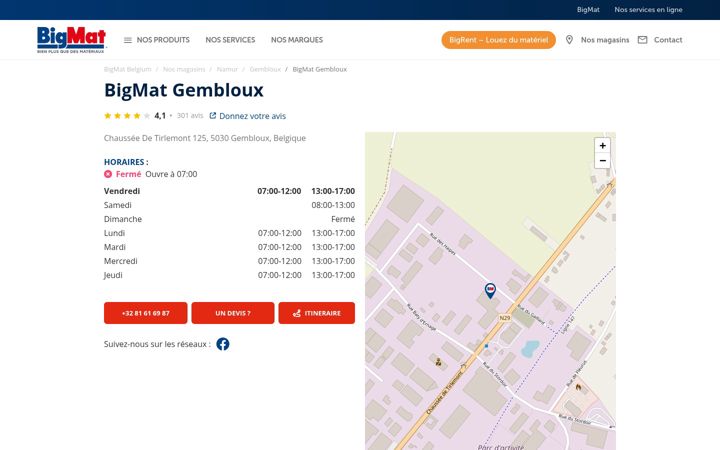The height and width of the screenshot is (450, 720).
Task: Click the BigMat logo
Action: coord(72,39)
